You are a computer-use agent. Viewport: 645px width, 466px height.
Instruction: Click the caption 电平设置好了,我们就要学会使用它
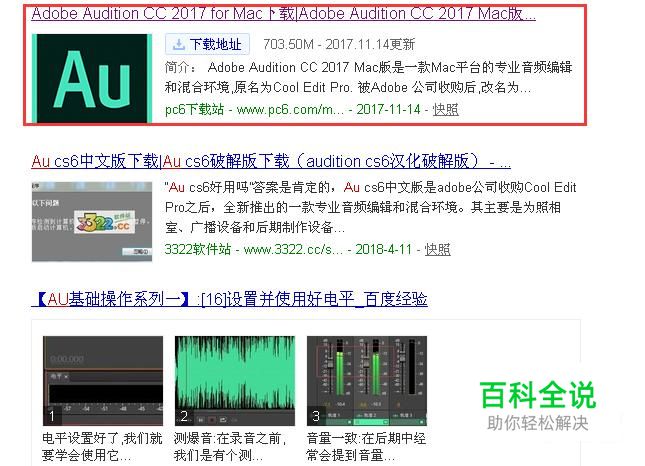click(x=102, y=447)
